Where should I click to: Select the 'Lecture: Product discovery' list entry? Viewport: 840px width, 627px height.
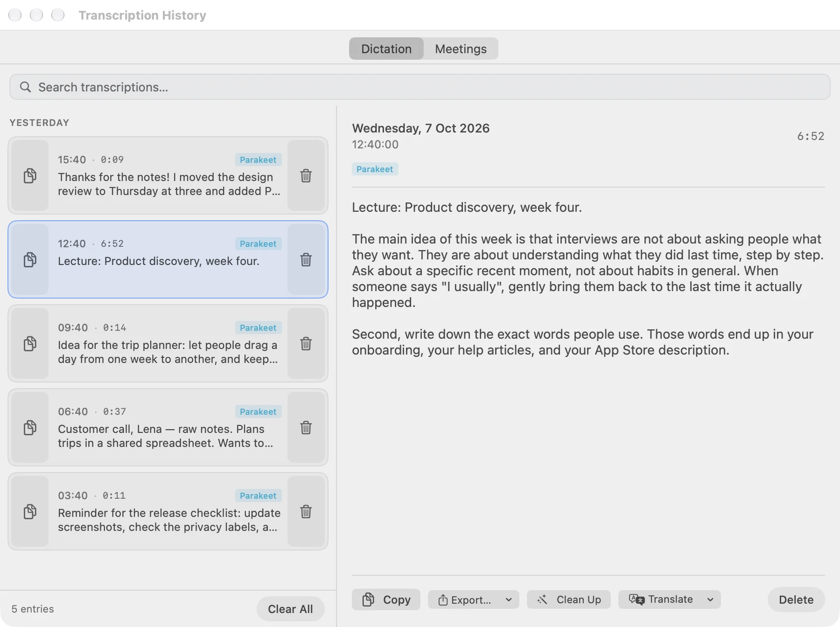[x=168, y=259]
